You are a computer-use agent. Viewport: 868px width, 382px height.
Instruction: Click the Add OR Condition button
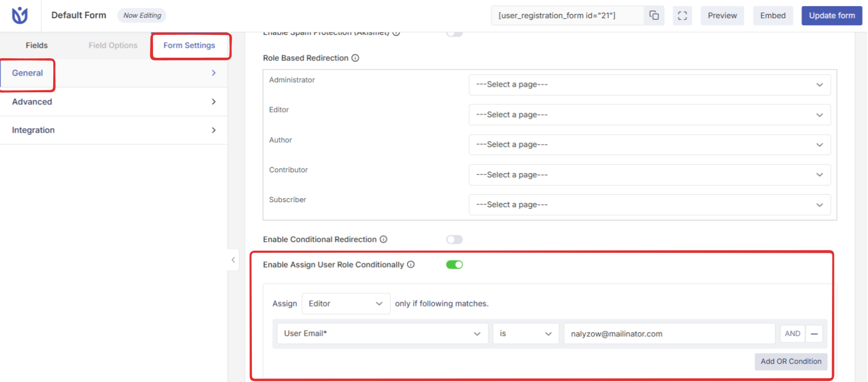pos(791,361)
